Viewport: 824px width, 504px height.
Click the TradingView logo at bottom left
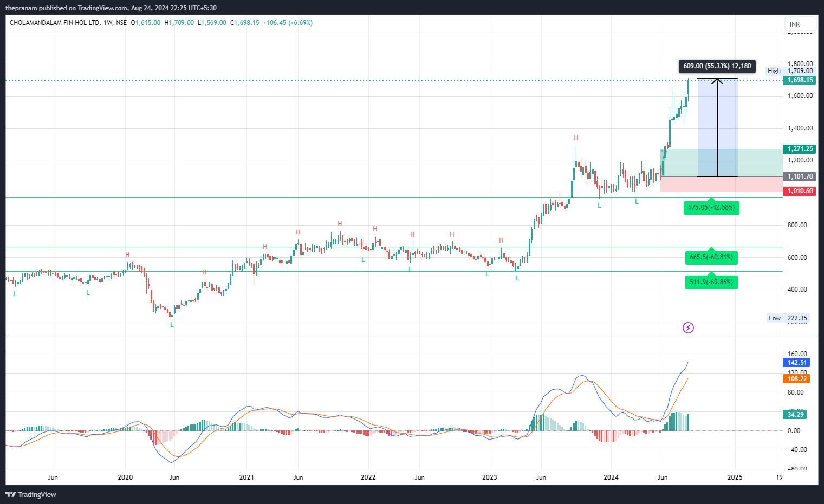(x=31, y=494)
